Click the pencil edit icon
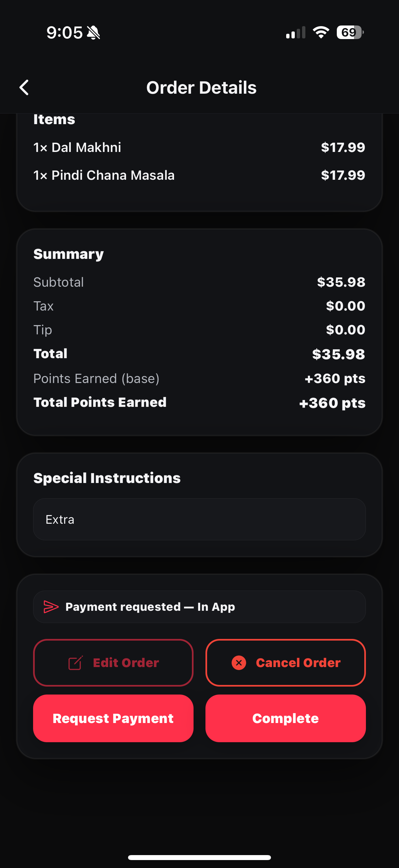This screenshot has height=868, width=399. [x=75, y=663]
